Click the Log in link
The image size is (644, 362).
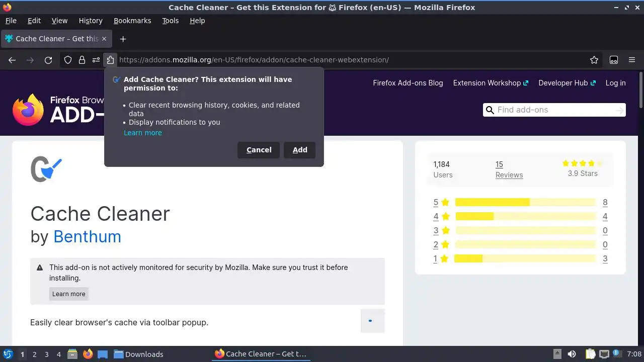[615, 83]
